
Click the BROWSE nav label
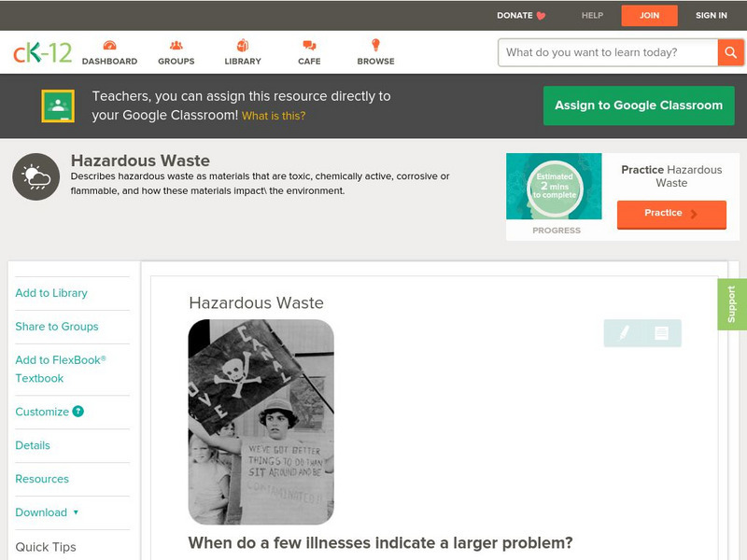click(376, 62)
